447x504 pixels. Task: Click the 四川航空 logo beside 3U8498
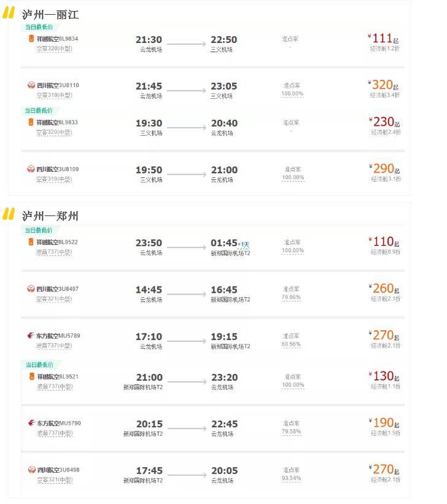point(31,470)
